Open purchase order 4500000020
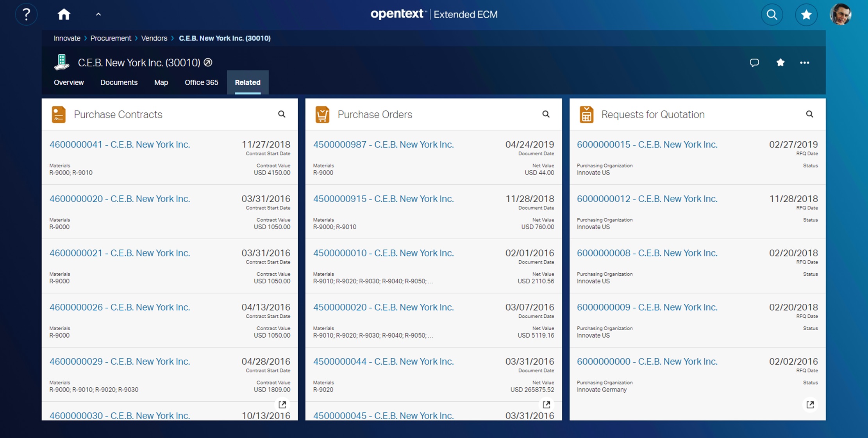Screen dimensions: 868x438 pyautogui.click(x=383, y=307)
